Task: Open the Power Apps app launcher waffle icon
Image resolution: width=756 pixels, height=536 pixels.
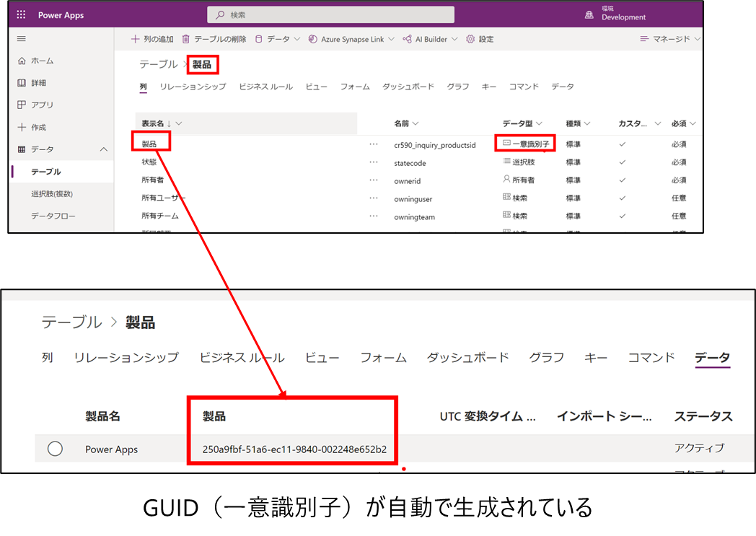Action: pos(20,14)
